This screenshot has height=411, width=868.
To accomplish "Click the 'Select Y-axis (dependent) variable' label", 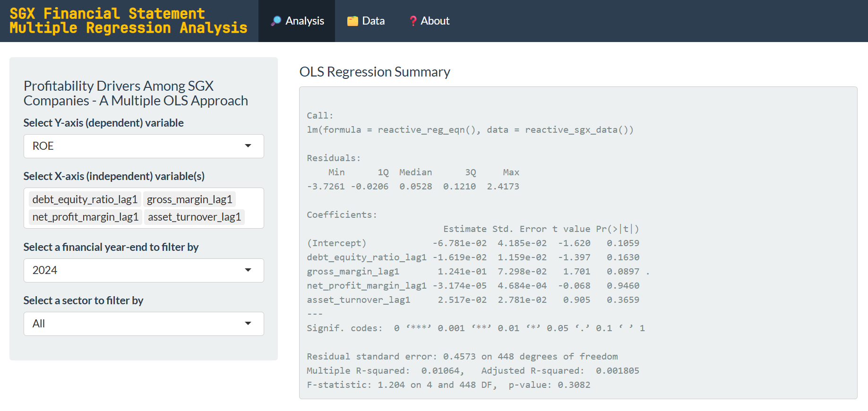I will (x=103, y=123).
